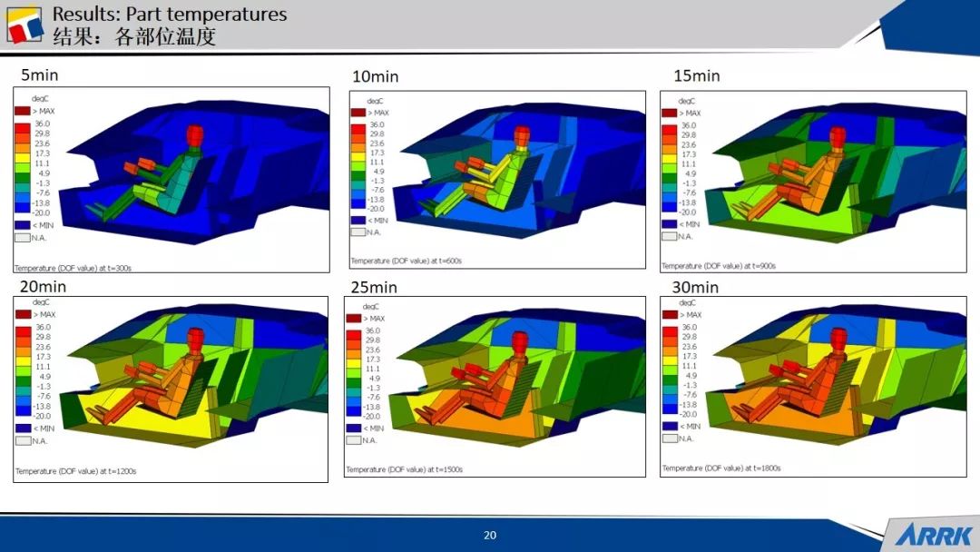
Task: Select the 10min temperature plot image
Action: [x=497, y=180]
